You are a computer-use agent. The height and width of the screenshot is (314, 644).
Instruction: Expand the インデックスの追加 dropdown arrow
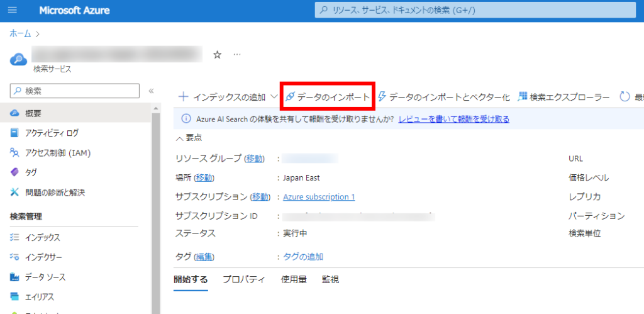[x=274, y=98]
